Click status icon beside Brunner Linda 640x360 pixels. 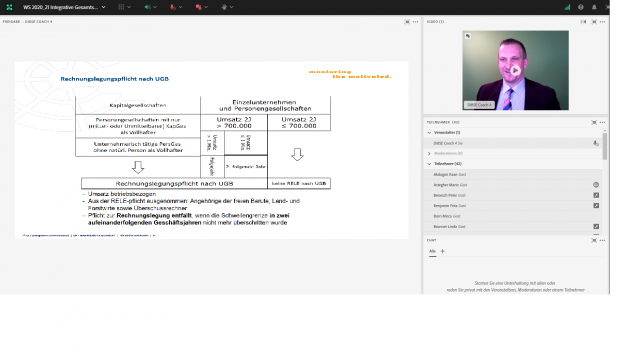(x=596, y=227)
